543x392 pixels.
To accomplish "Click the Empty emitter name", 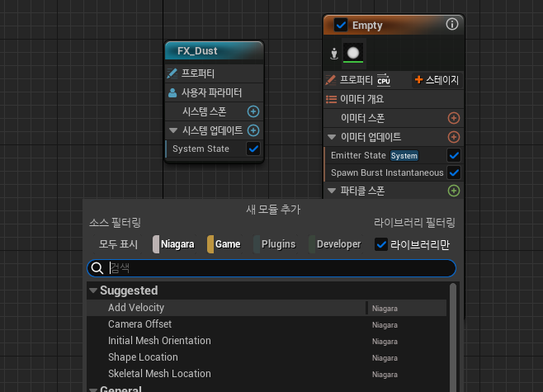I will tap(367, 26).
